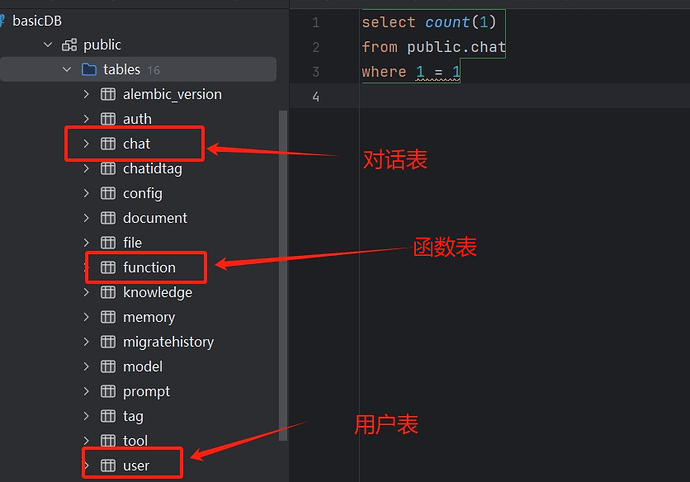This screenshot has height=482, width=690.
Task: Collapse the tables folder node
Action: 67,70
